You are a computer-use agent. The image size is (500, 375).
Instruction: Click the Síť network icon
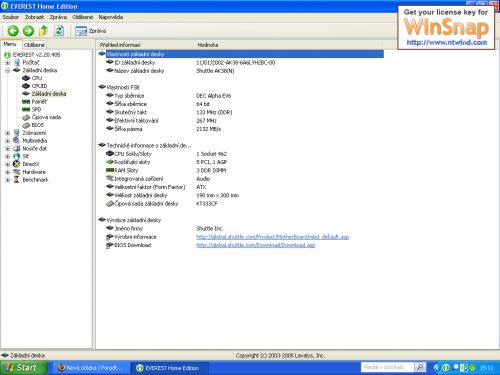coord(17,156)
